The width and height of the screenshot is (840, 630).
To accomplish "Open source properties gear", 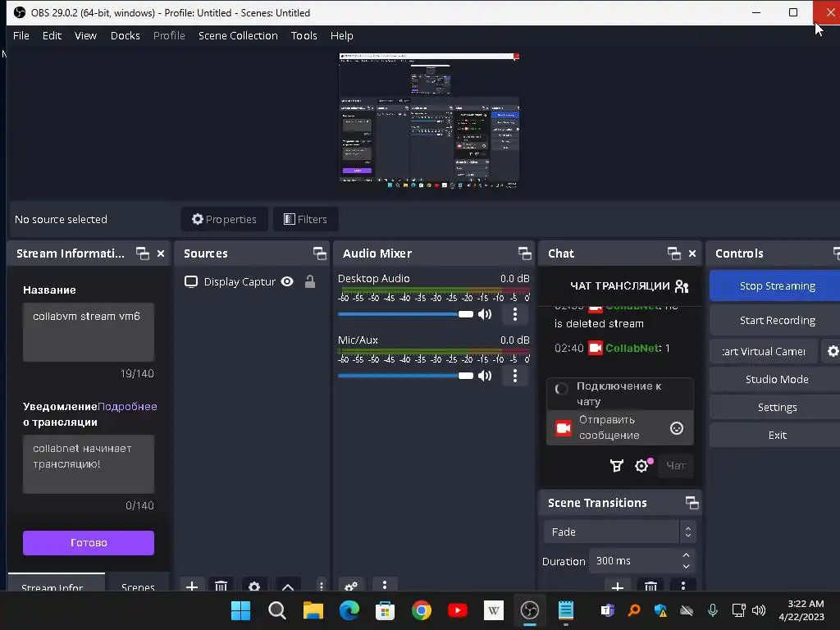I will tap(254, 586).
